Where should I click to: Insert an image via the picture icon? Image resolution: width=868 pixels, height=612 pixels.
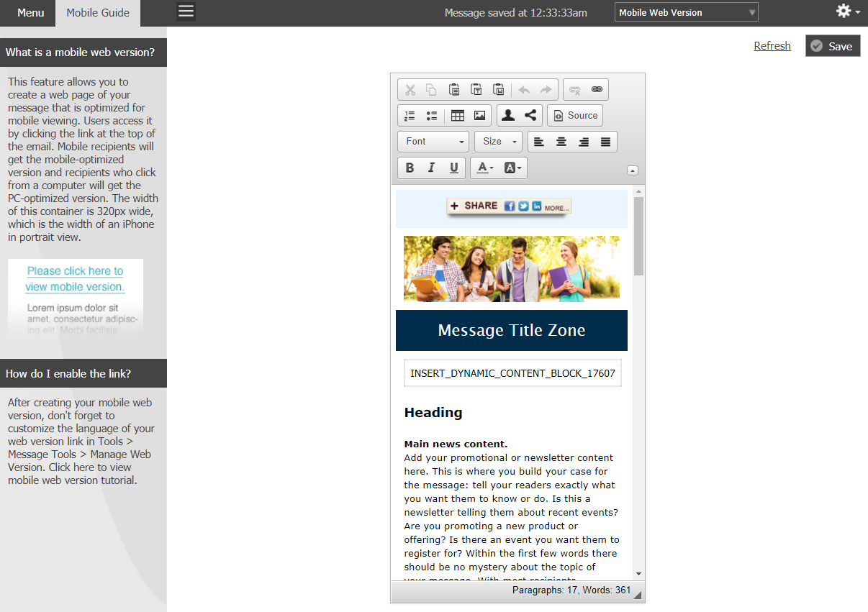click(x=479, y=115)
